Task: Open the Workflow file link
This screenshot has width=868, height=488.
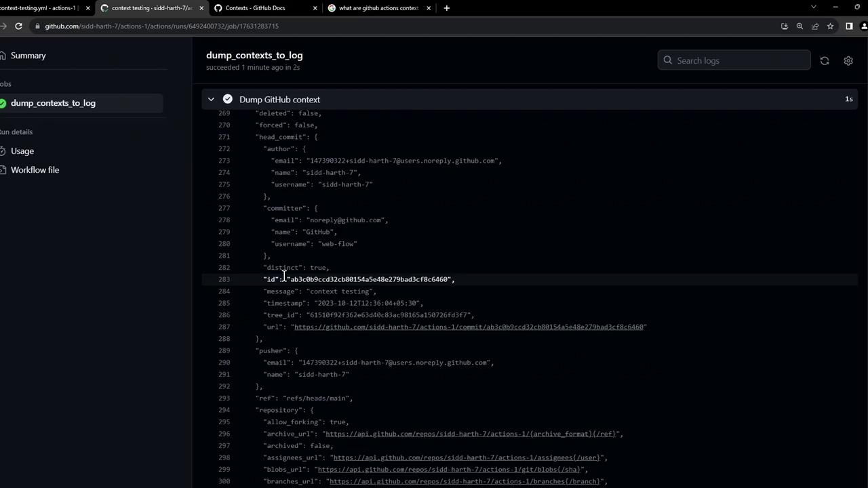Action: click(x=35, y=170)
